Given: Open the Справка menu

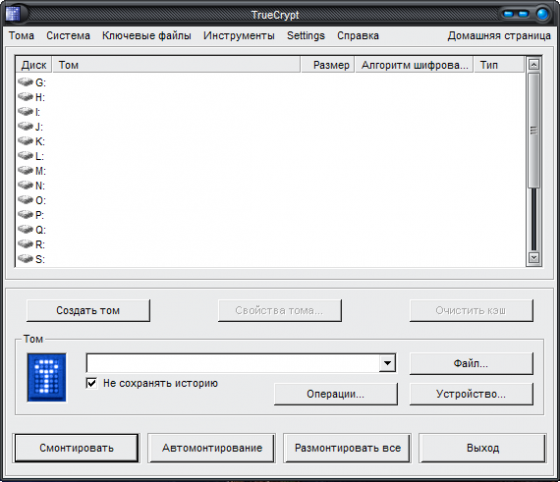Looking at the screenshot, I should 358,36.
